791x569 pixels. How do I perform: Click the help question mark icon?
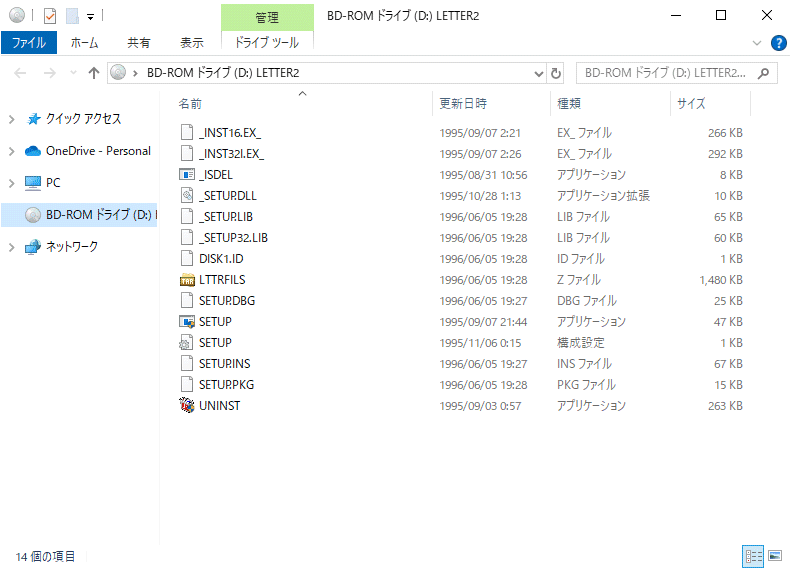778,43
